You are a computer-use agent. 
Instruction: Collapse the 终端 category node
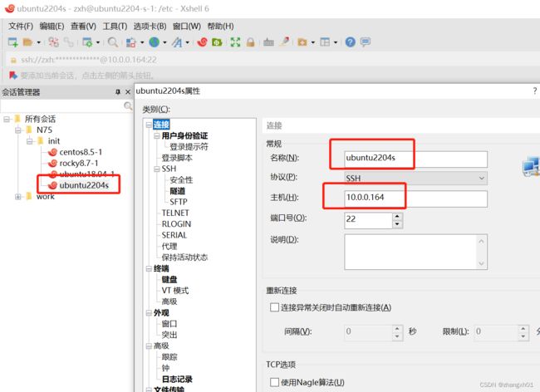coord(149,268)
